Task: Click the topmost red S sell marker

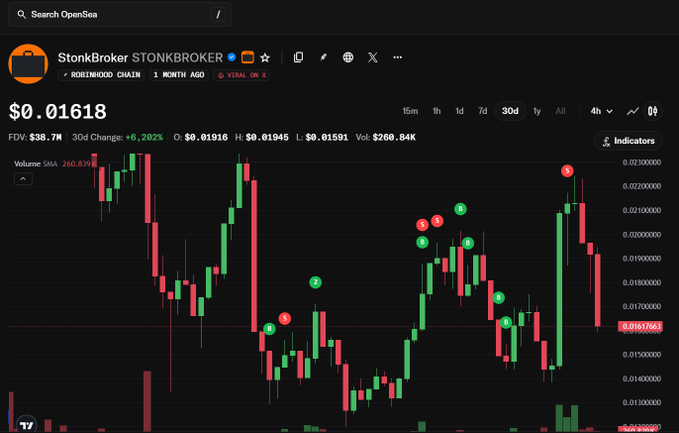Action: tap(567, 171)
